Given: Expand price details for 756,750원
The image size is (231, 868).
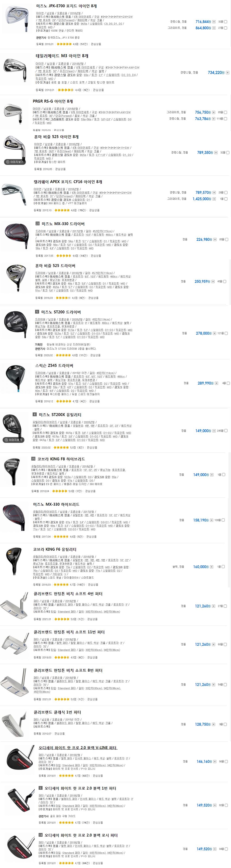Looking at the screenshot, I should [213, 113].
